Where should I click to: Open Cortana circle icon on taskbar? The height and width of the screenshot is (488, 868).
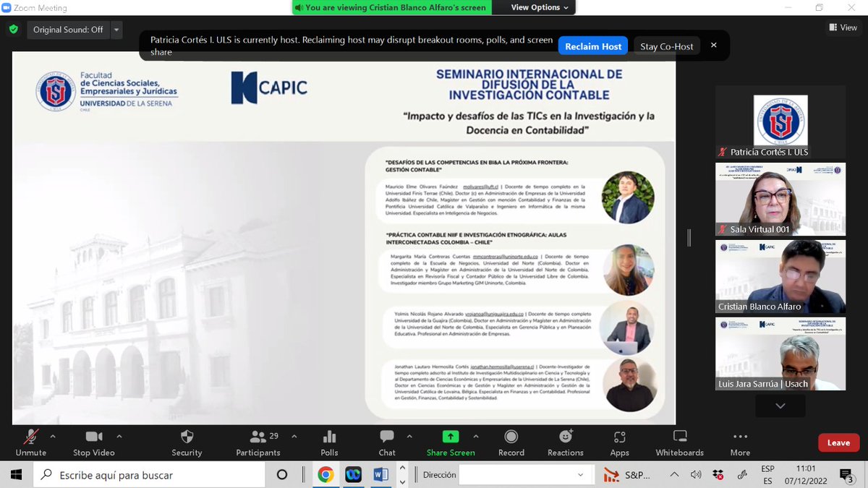(x=282, y=475)
